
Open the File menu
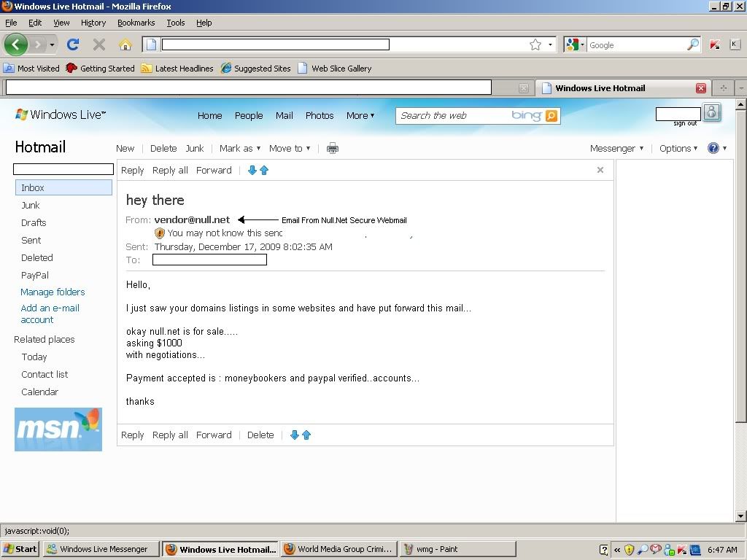click(x=11, y=23)
